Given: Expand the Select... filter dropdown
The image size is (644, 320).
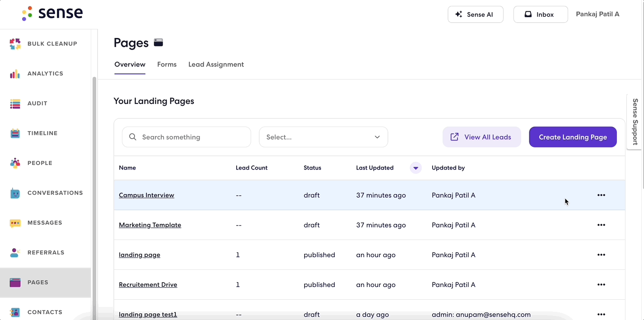Looking at the screenshot, I should (x=323, y=137).
